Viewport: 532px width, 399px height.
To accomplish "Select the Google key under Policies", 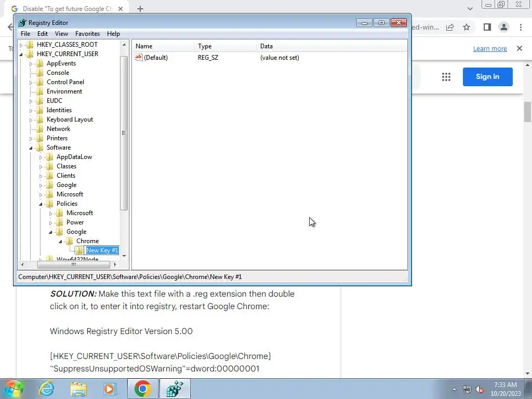I will (x=76, y=232).
